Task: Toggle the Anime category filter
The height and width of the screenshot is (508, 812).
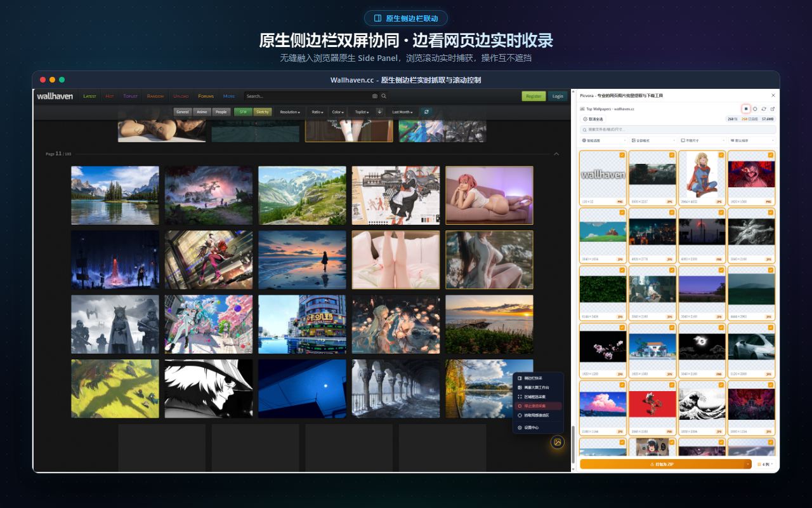Action: 202,112
